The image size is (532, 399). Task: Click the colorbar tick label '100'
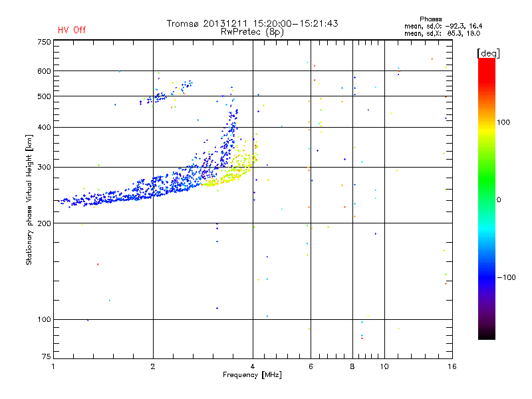coord(503,122)
